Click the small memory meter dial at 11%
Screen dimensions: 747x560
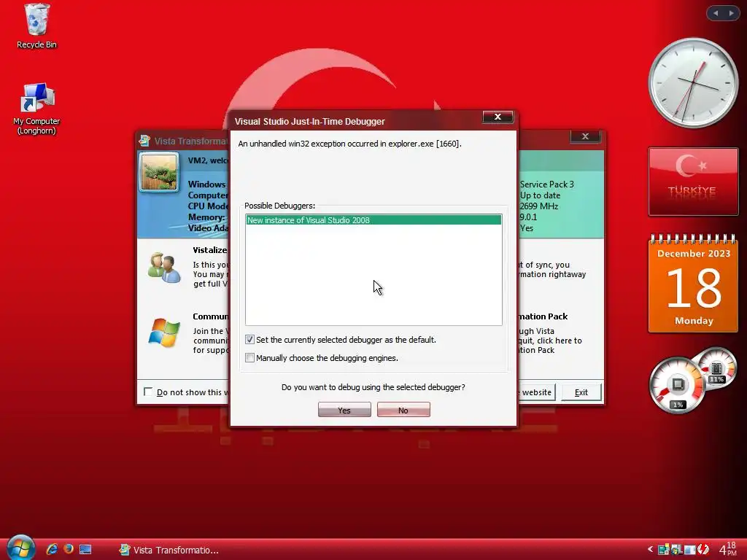tap(717, 368)
